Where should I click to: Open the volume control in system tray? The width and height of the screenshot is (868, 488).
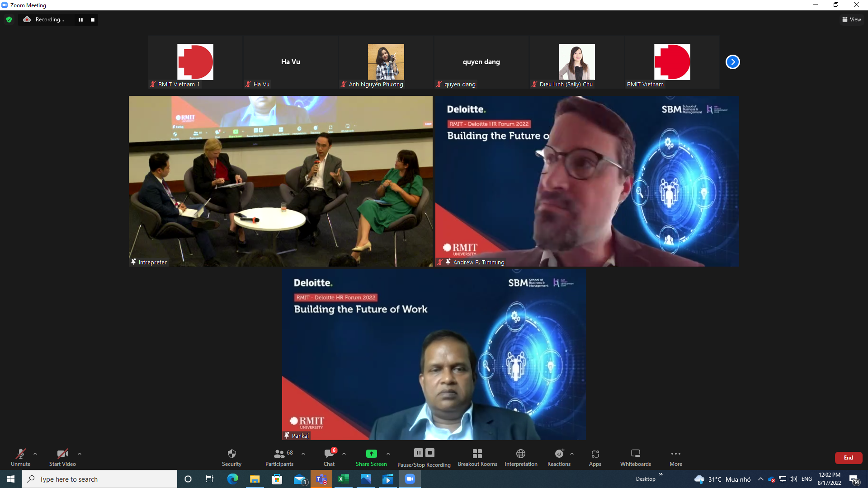click(x=793, y=479)
